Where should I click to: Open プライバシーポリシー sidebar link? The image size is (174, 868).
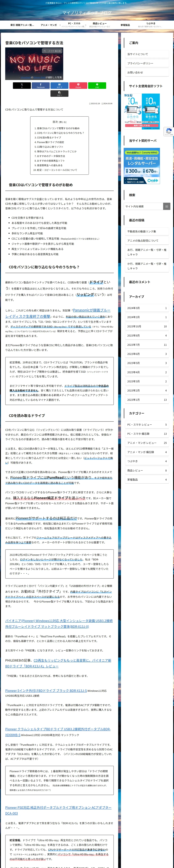[147, 63]
